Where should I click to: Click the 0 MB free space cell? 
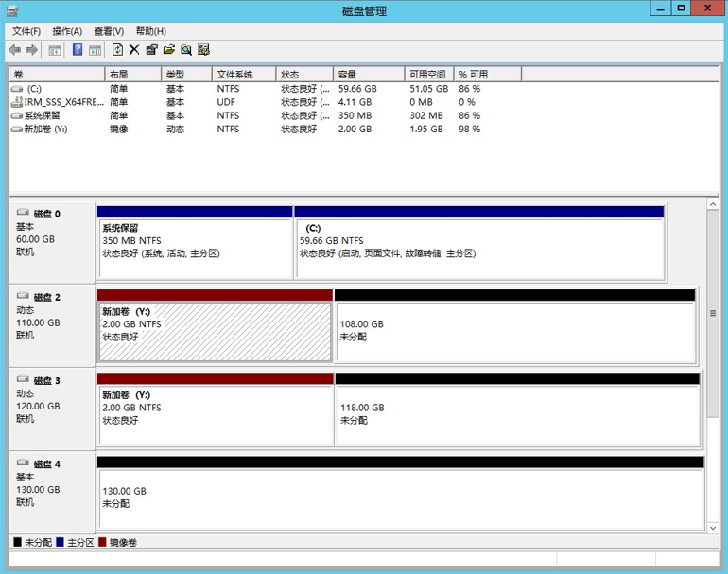point(421,102)
